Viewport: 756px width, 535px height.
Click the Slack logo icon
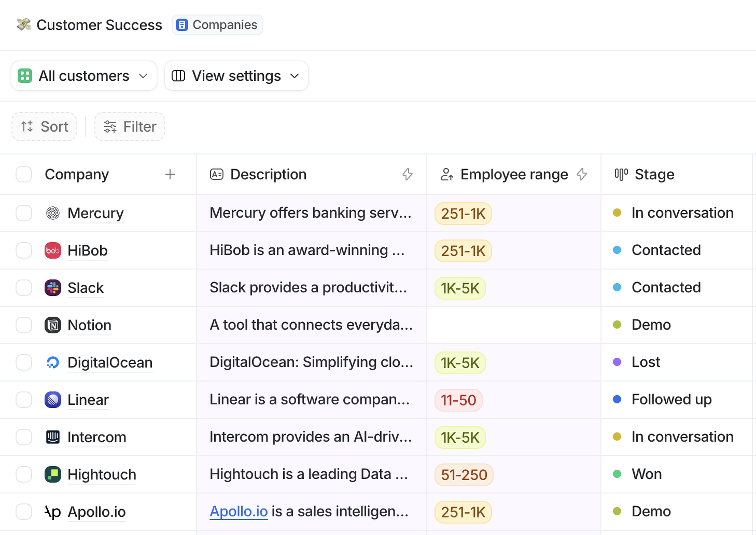[53, 288]
